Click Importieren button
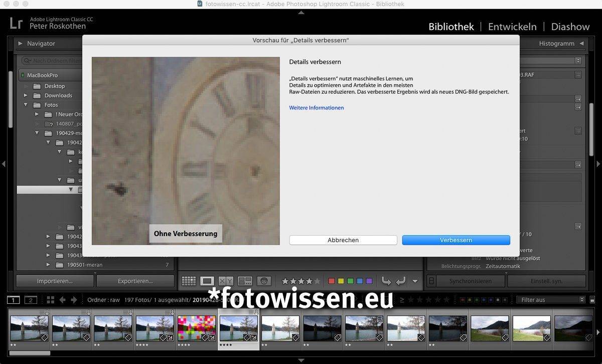 point(55,281)
